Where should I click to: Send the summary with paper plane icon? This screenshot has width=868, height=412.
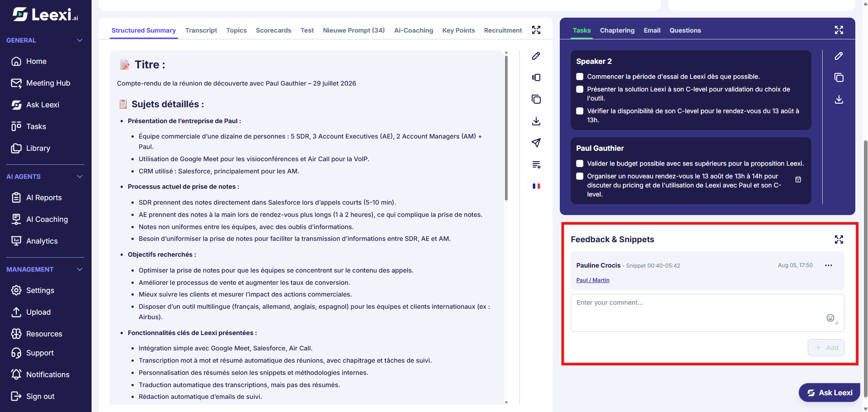click(x=536, y=143)
